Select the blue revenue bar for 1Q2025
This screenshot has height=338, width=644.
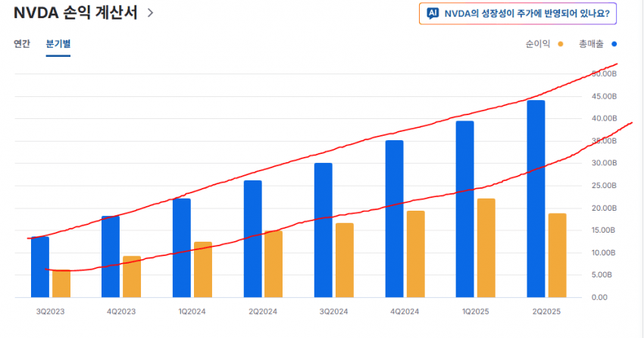pos(465,209)
